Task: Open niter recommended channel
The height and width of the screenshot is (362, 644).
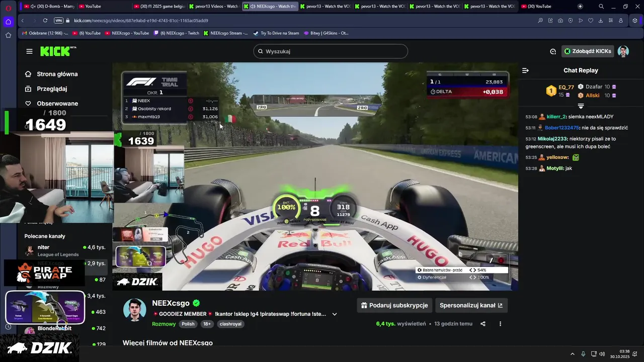Action: click(65, 250)
